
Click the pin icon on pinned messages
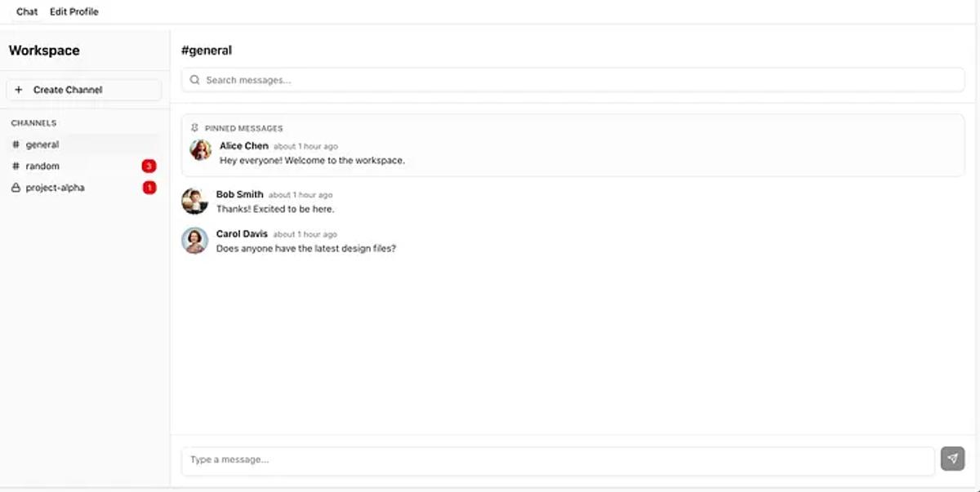194,128
